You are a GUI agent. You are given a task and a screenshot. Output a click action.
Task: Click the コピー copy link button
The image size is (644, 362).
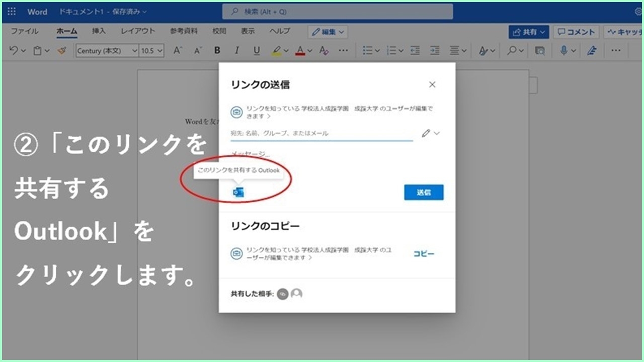point(424,254)
